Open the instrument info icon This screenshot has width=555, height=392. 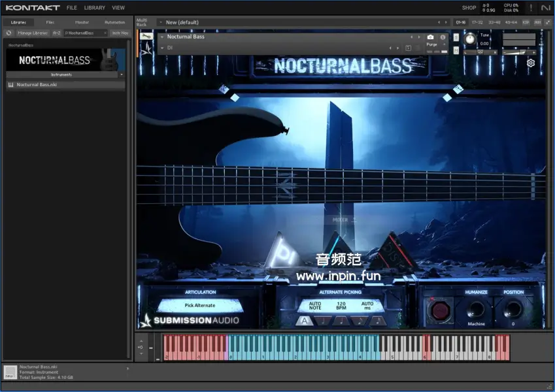point(443,37)
